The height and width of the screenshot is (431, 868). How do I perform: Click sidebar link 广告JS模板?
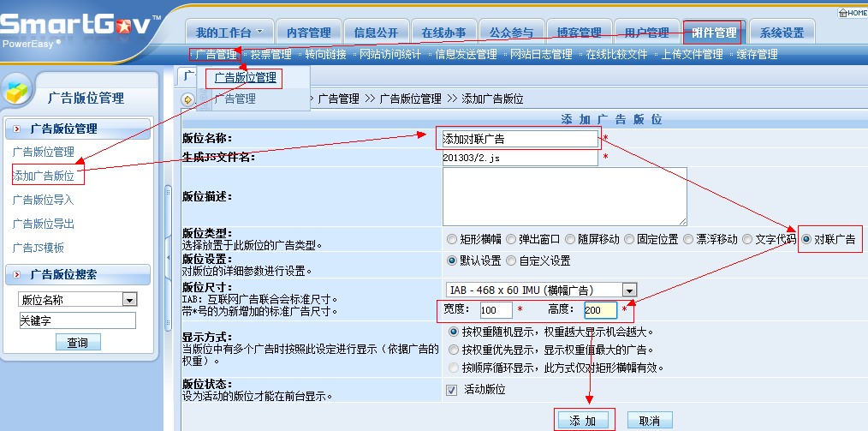point(39,248)
